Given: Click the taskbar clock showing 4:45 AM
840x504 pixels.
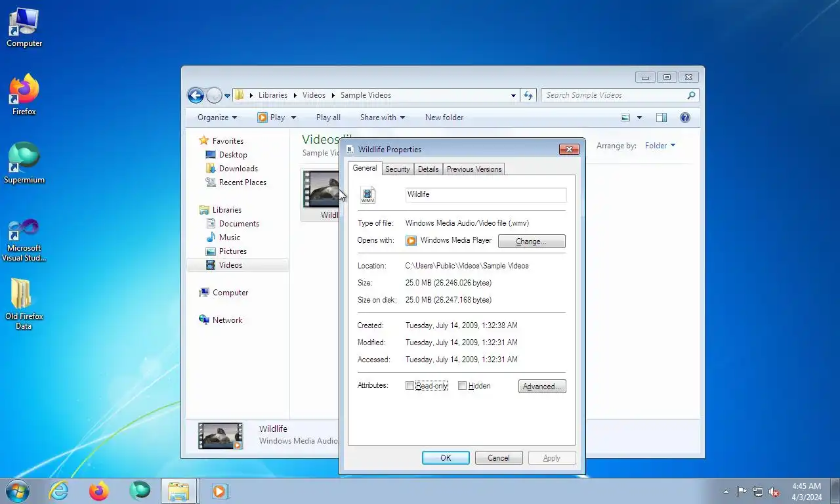Looking at the screenshot, I should click(807, 492).
